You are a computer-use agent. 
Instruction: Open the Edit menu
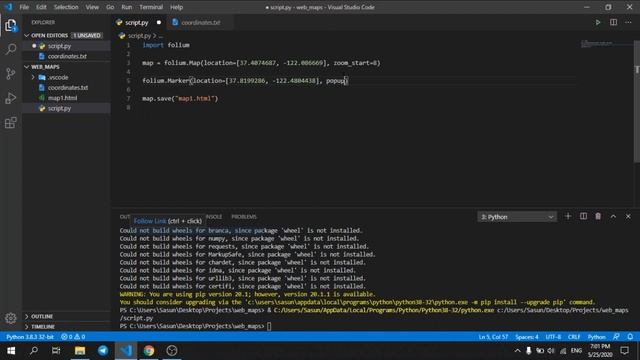coord(41,7)
